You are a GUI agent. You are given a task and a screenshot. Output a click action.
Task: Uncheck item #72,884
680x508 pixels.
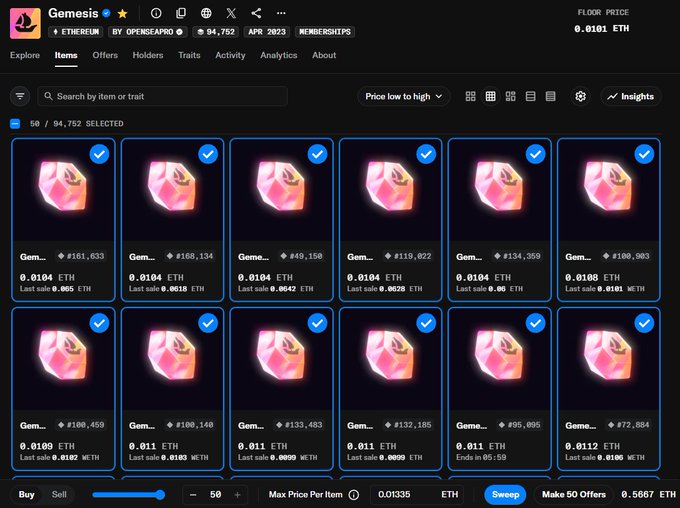click(x=644, y=323)
